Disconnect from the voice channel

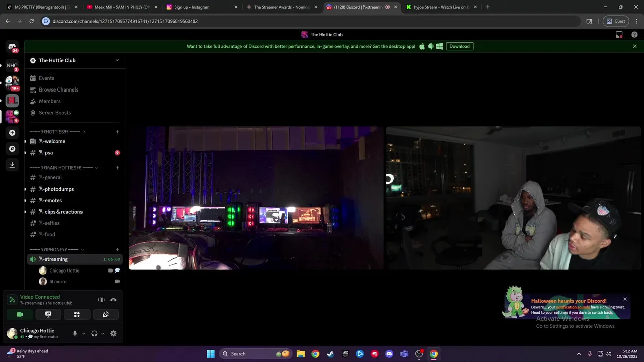(113, 300)
